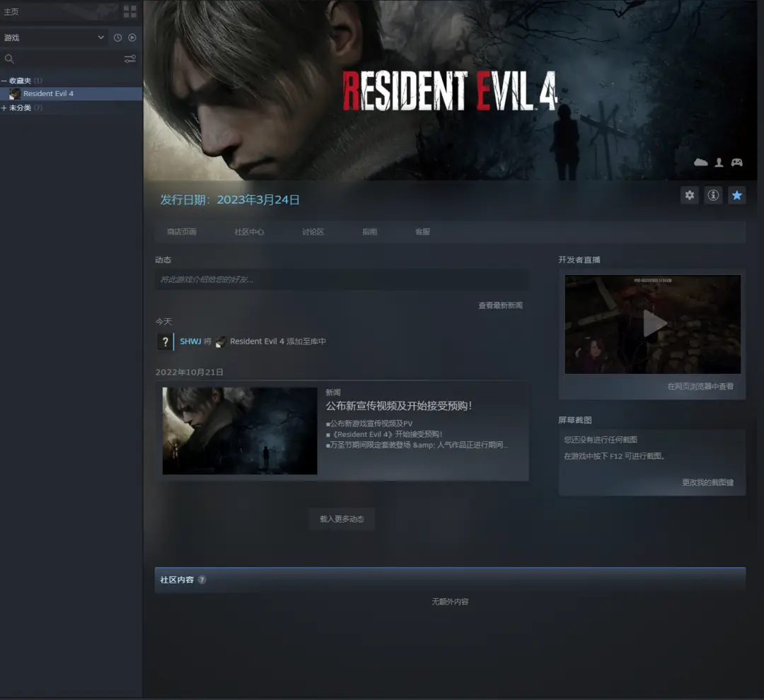This screenshot has height=700, width=764.
Task: Click the Resident Evil 4 logo on banner
Action: (450, 91)
